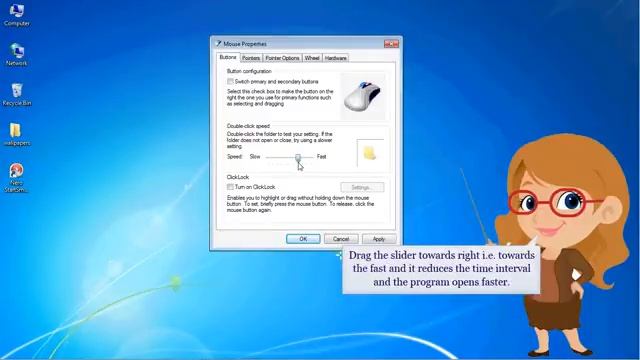This screenshot has height=360, width=640.
Task: Open the Pointer Options tab
Action: coord(282,58)
